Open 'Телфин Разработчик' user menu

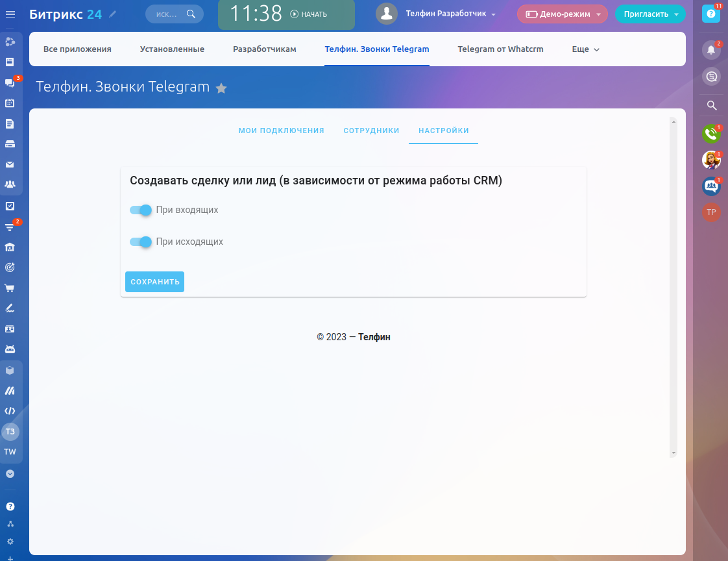point(450,14)
